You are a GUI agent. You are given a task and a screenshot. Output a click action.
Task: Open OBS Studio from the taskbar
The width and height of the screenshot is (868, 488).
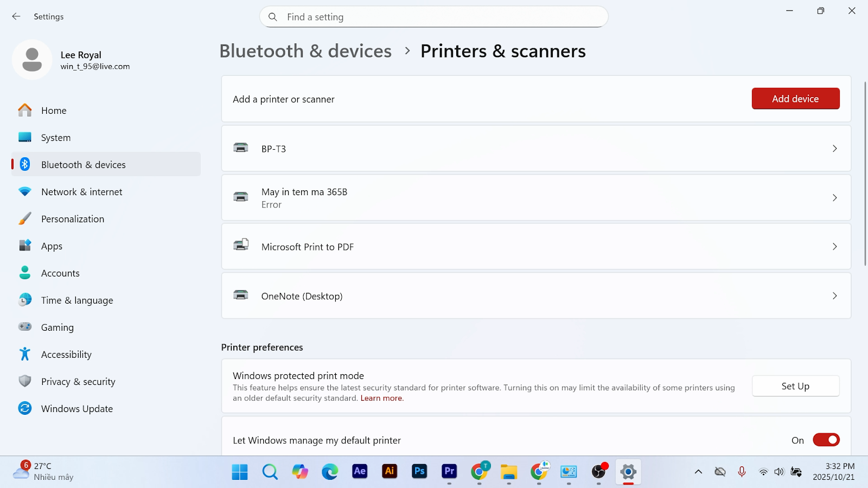point(598,472)
